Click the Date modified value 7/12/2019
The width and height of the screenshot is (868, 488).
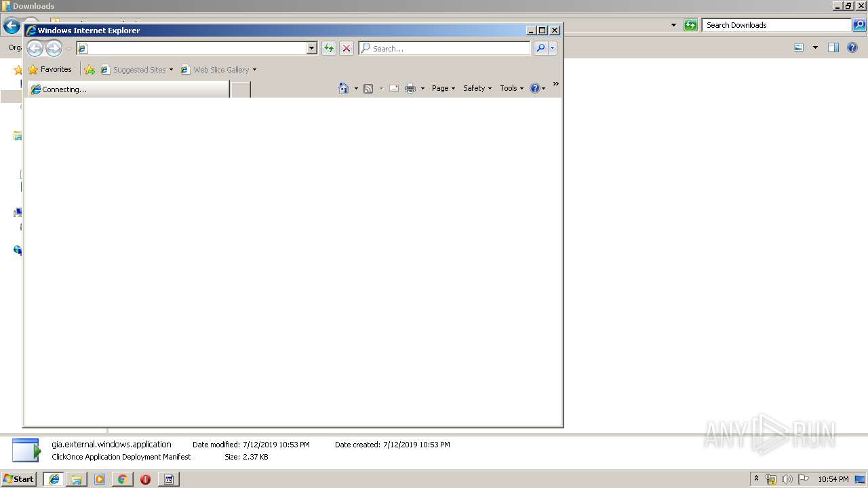276,445
